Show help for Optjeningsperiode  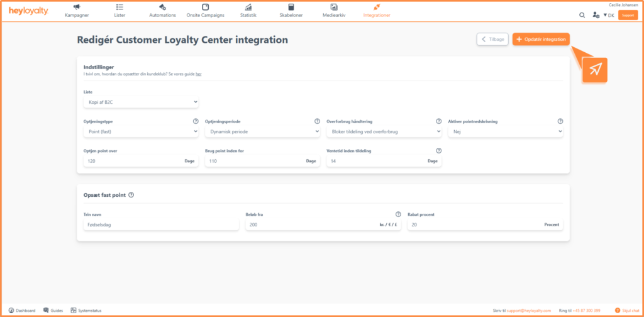[x=317, y=121]
